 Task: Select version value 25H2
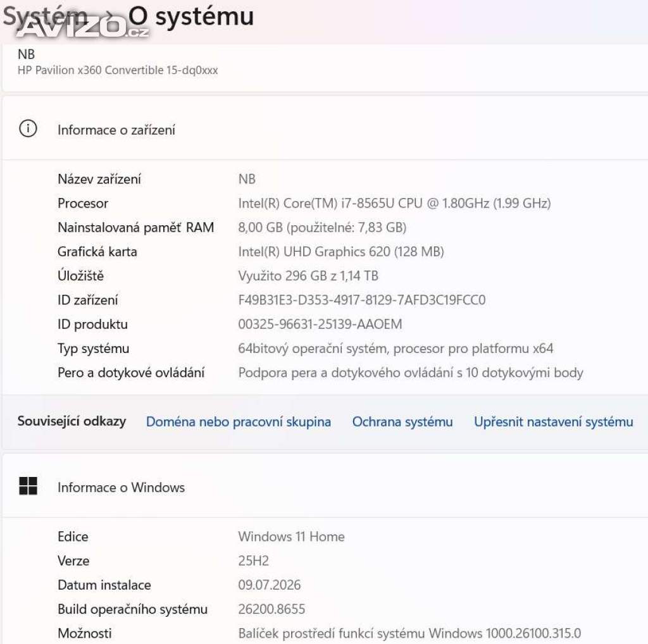click(253, 561)
